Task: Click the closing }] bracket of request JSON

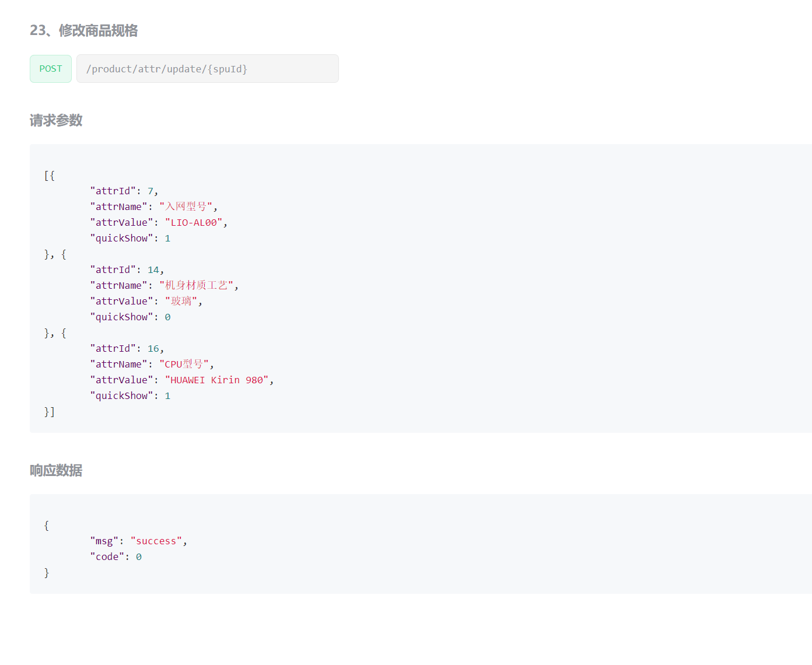Action: [50, 412]
